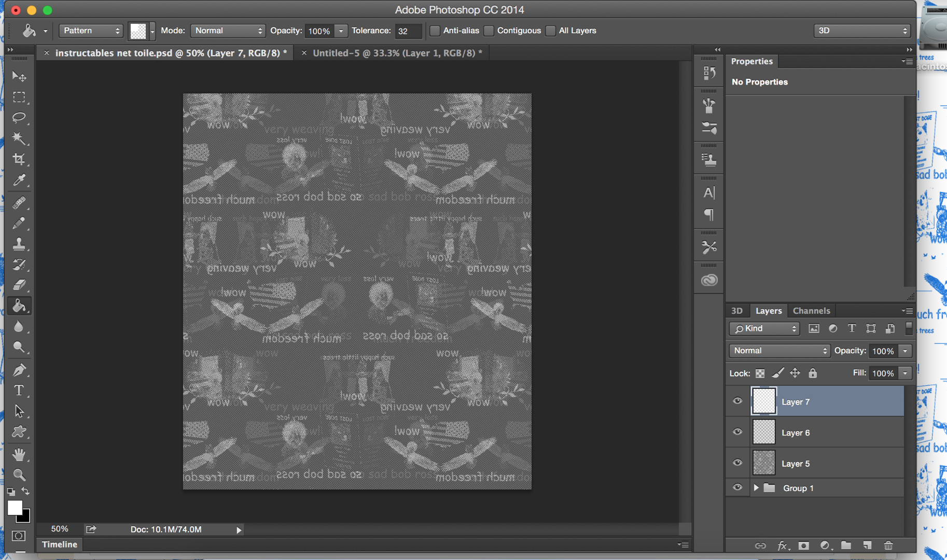Screen dimensions: 947x560
Task: Switch to the Untitled-5 document tab
Action: [x=397, y=53]
